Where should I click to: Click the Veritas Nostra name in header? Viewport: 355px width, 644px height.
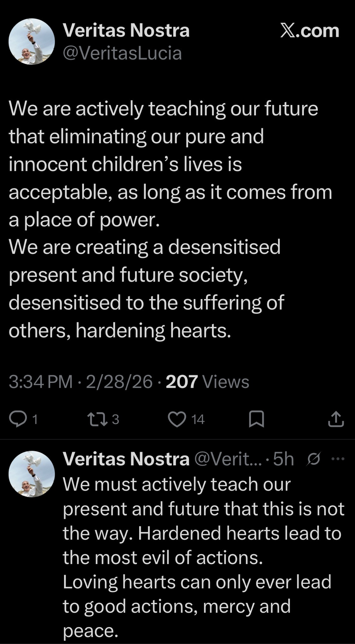click(126, 31)
